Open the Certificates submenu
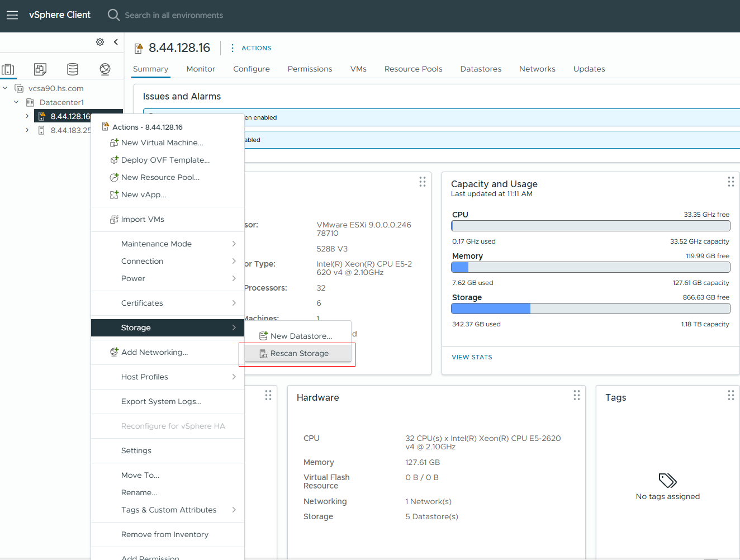Screen dimensions: 740x560 [168, 303]
